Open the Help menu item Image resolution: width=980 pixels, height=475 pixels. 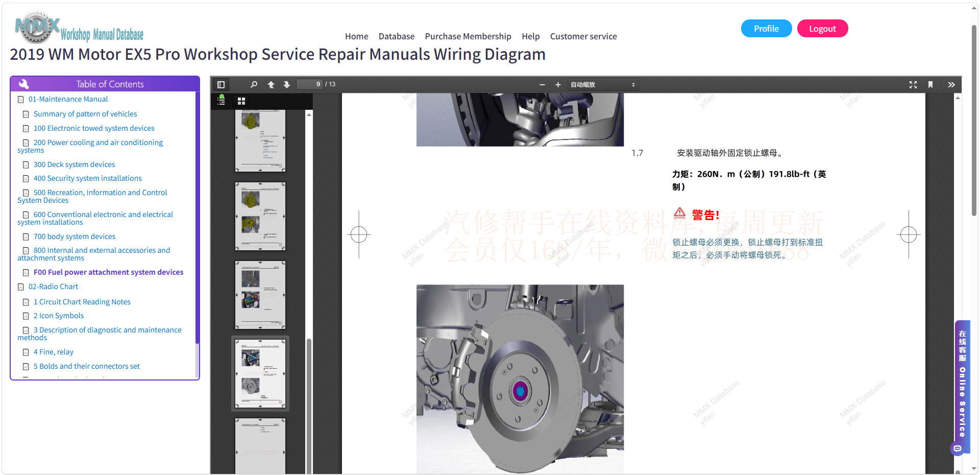[530, 36]
